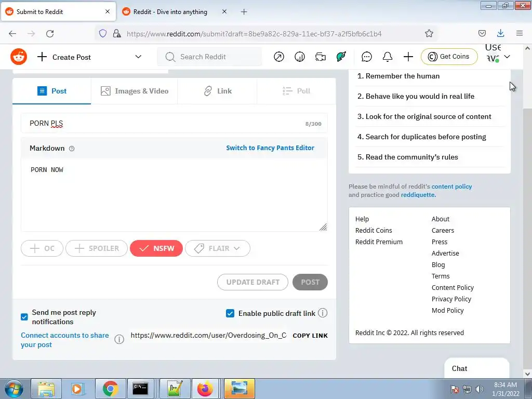Viewport: 532px width, 399px height.
Task: Select the Poll tab
Action: point(297,91)
